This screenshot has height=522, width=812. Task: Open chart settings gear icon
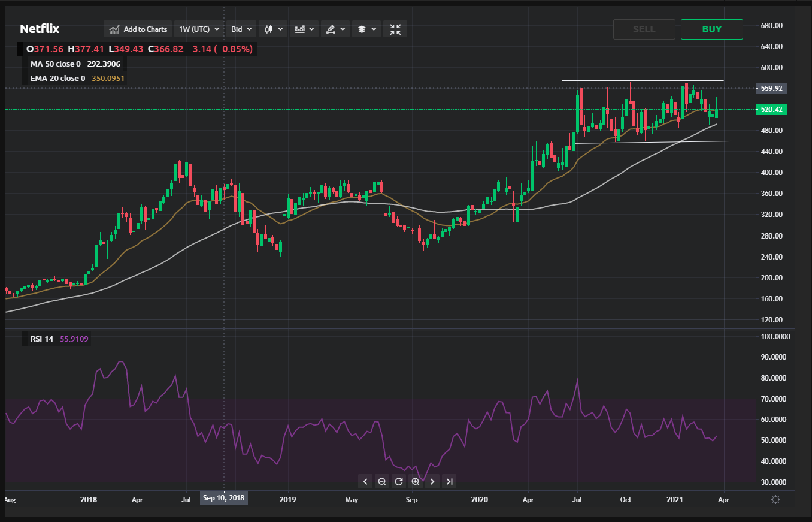tap(775, 499)
